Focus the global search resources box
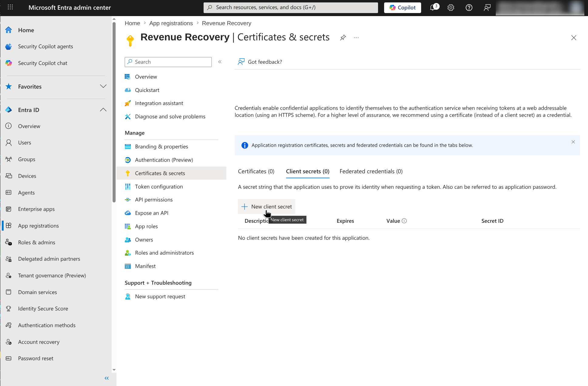Image resolution: width=588 pixels, height=386 pixels. tap(291, 8)
